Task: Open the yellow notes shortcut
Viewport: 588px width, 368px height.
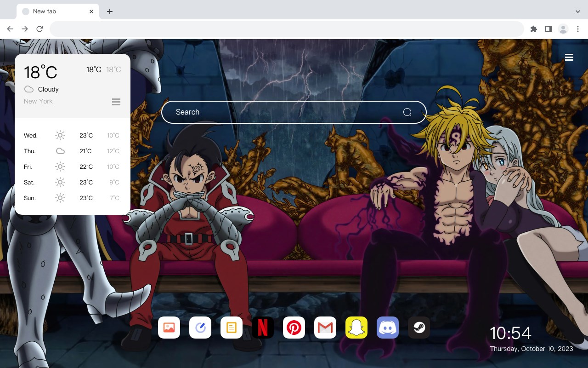Action: [232, 328]
